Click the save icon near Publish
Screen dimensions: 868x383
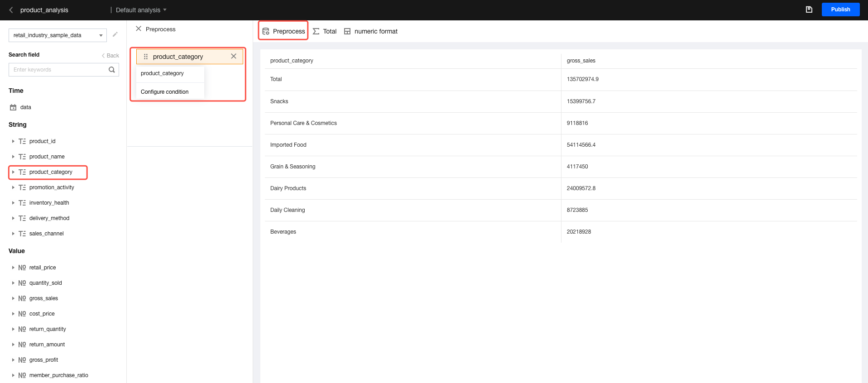pyautogui.click(x=809, y=10)
